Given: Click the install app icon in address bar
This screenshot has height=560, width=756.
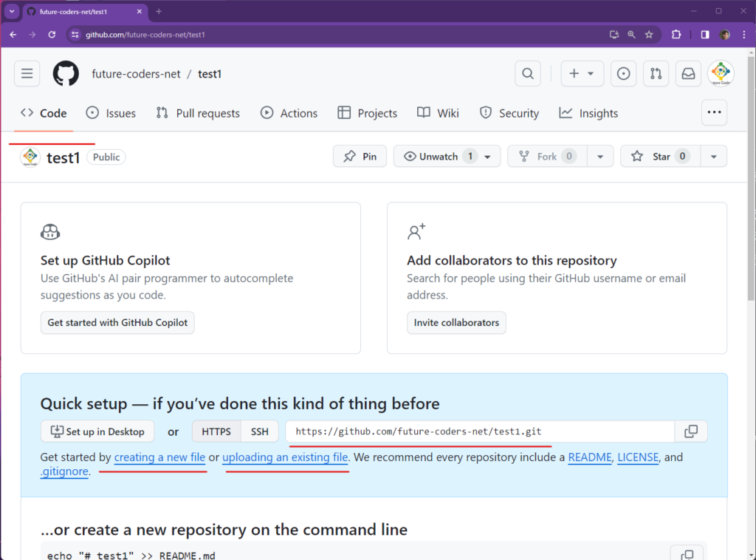Looking at the screenshot, I should pyautogui.click(x=614, y=35).
